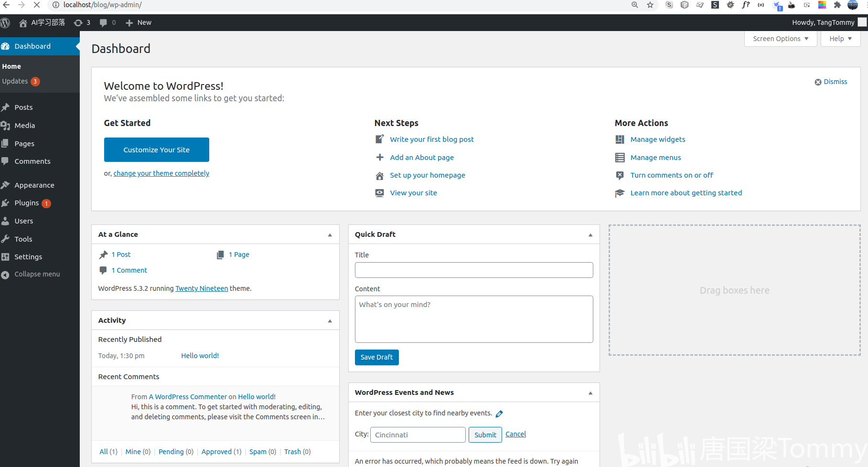Open browser extensions puzzle icon
This screenshot has height=467, width=868.
837,5
